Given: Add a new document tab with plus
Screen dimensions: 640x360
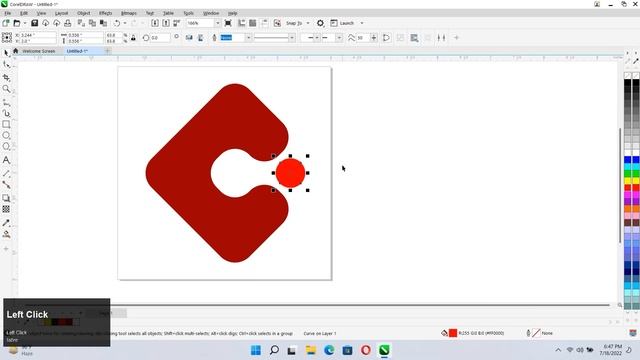Looking at the screenshot, I should click(x=107, y=51).
